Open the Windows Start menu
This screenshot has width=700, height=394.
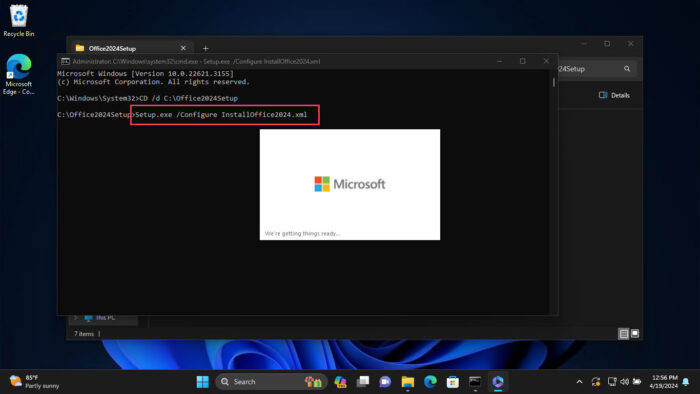[x=202, y=382]
